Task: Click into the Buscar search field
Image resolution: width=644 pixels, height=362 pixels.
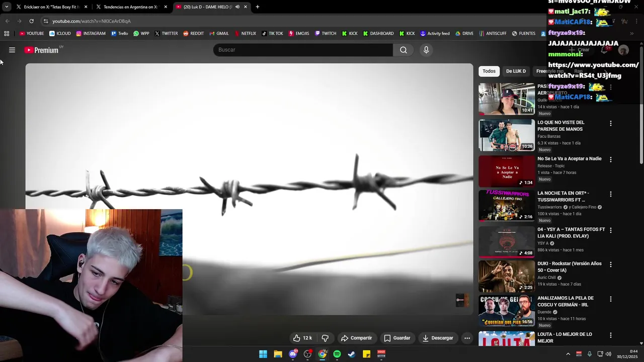Action: (303, 50)
